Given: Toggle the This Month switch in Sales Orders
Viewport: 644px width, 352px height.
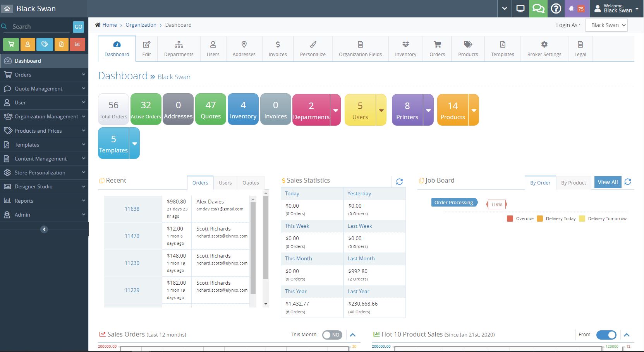Looking at the screenshot, I should (332, 335).
